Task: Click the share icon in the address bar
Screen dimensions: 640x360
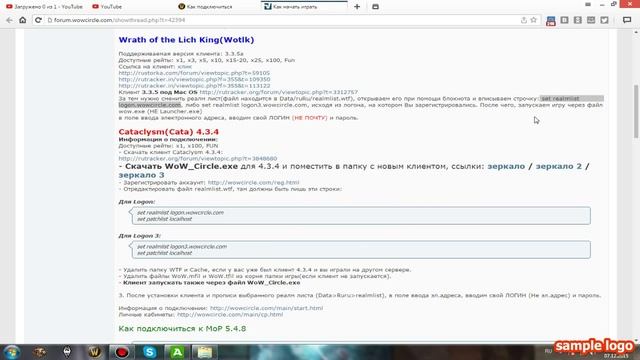Action: [524, 20]
